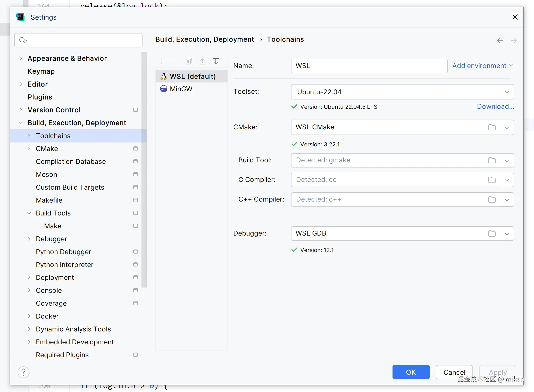The height and width of the screenshot is (392, 534).
Task: Click the settings tree vertical scrollbar
Action: [144, 170]
